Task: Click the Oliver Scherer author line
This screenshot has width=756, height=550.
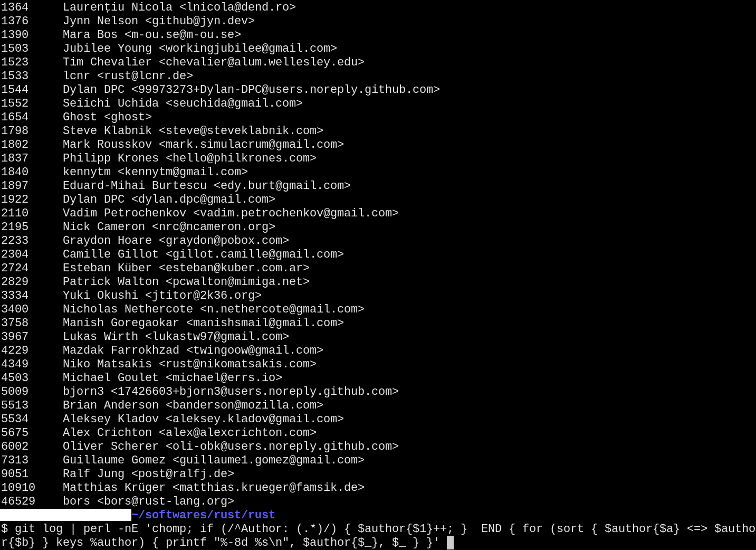Action: tap(231, 446)
